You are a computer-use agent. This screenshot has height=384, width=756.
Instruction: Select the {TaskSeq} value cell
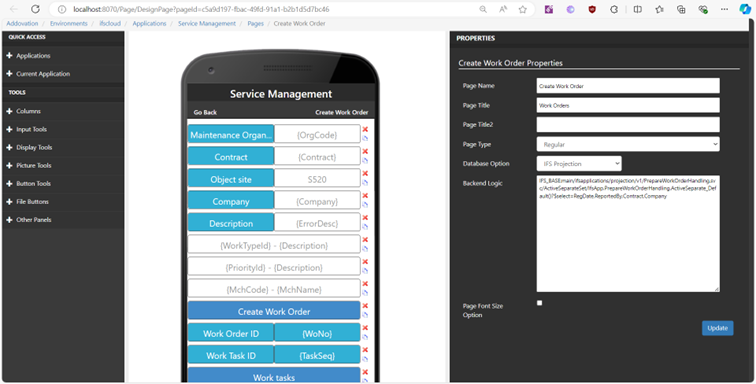317,356
